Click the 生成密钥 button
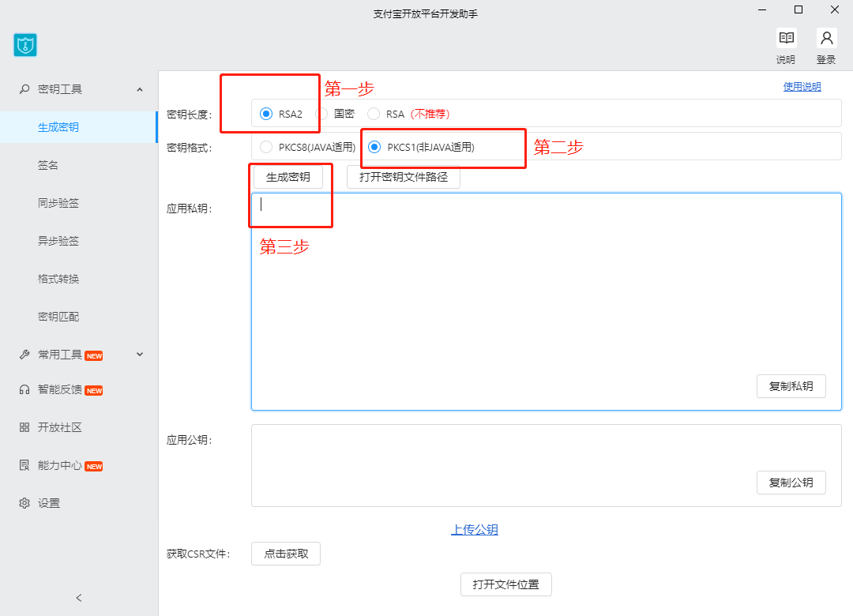This screenshot has width=853, height=616. tap(287, 178)
